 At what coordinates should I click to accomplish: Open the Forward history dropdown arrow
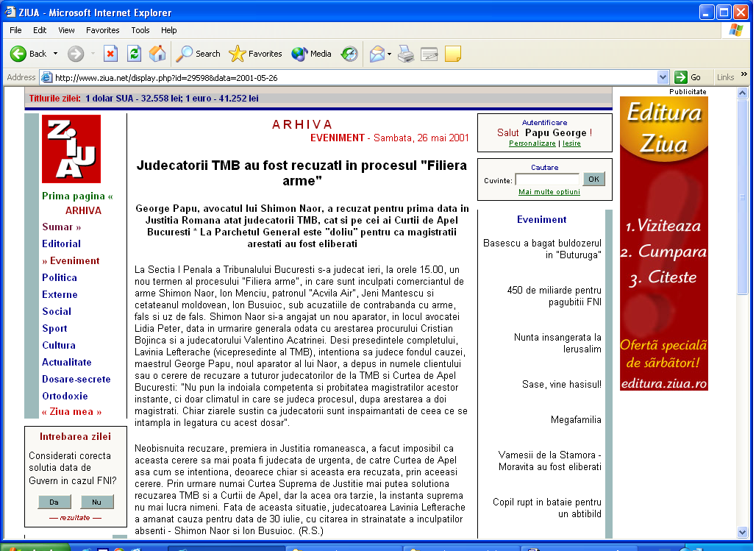[x=93, y=54]
